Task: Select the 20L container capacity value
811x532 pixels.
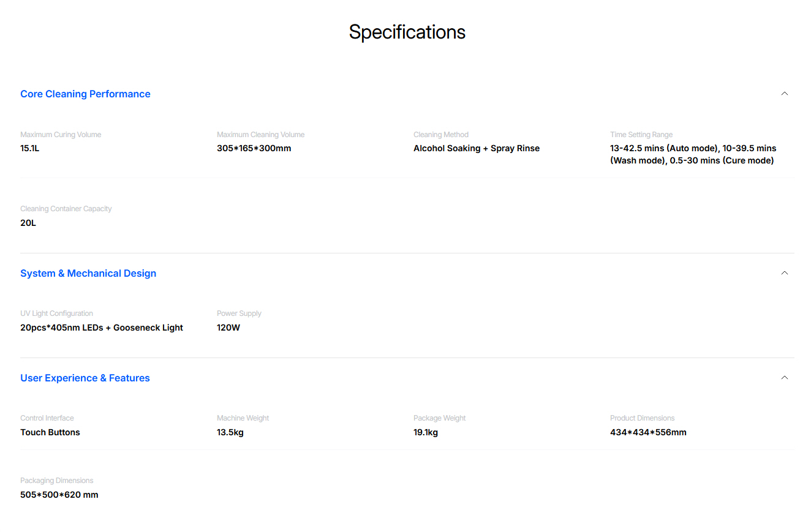Action: coord(28,223)
